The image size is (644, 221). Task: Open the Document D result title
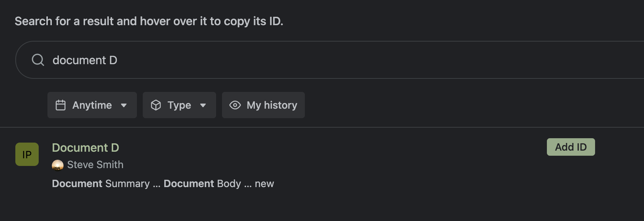85,148
